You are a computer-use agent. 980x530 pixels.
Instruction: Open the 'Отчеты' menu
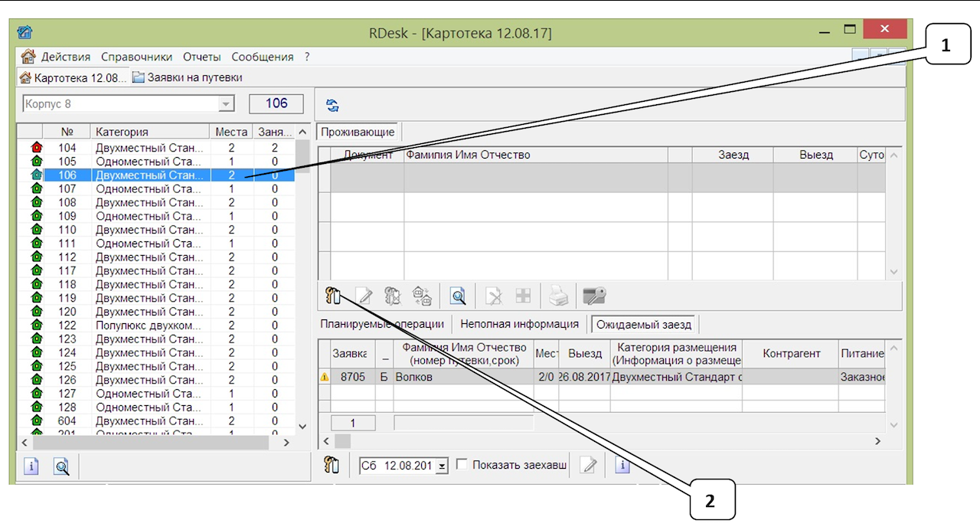click(x=201, y=57)
